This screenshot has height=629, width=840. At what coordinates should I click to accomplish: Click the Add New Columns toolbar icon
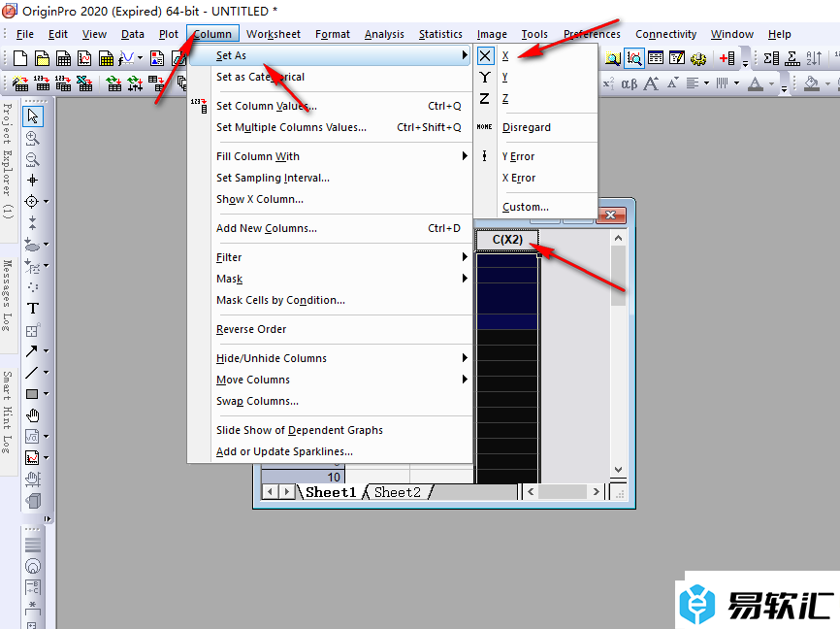[727, 58]
